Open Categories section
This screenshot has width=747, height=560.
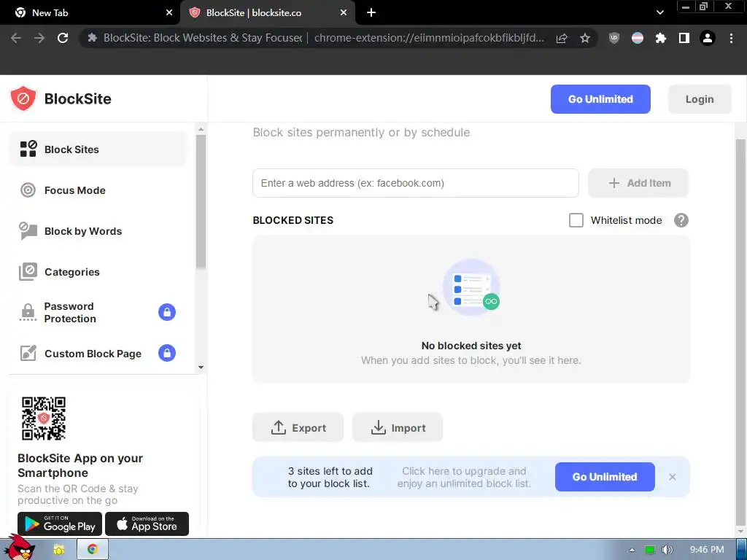[98, 272]
